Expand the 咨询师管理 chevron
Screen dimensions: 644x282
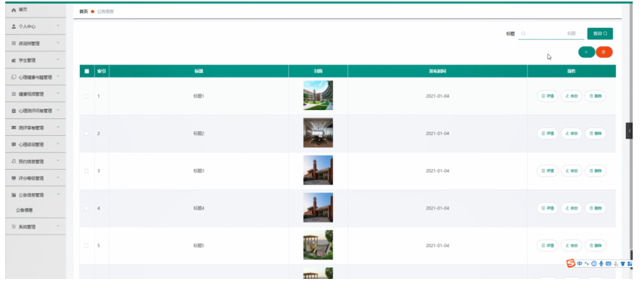58,43
